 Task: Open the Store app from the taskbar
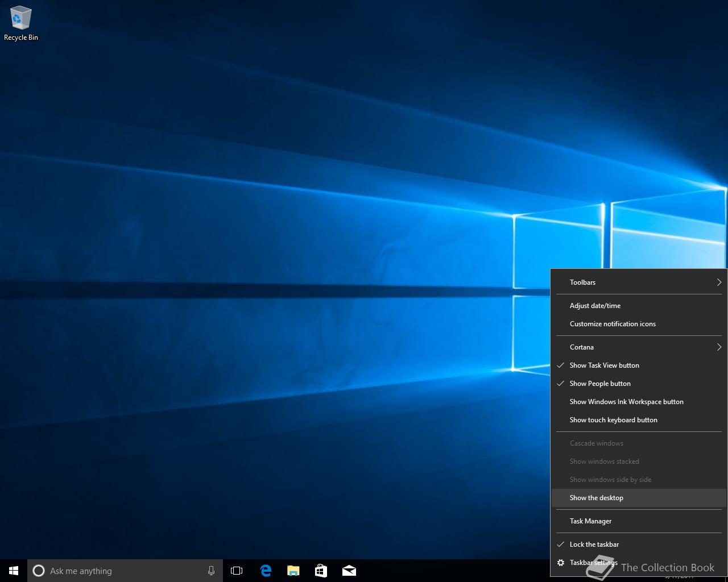tap(321, 571)
